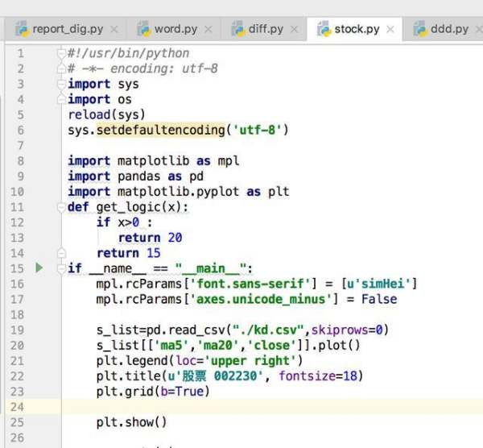Click the Python file icon on ddd.py tab
The width and height of the screenshot is (483, 448).
pos(420,29)
